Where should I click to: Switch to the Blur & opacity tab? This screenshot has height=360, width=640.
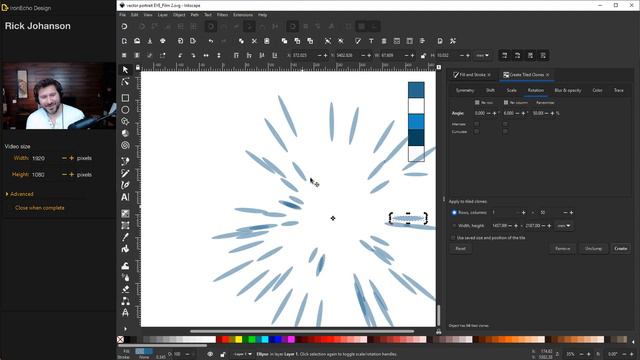click(568, 90)
